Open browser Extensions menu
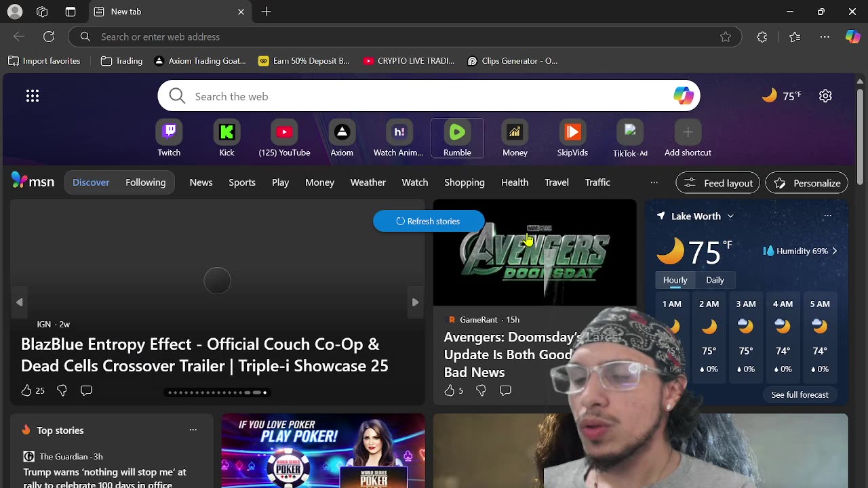This screenshot has width=868, height=488. point(762,37)
